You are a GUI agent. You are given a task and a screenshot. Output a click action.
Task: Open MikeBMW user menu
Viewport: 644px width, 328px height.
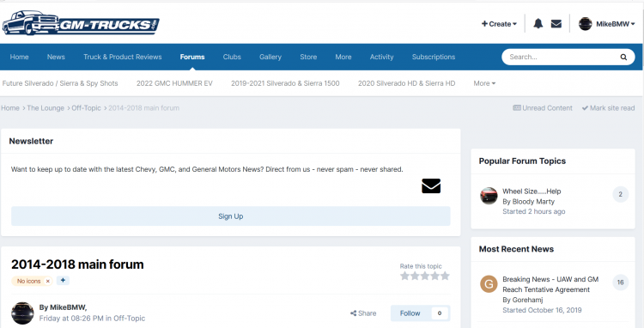click(x=616, y=24)
